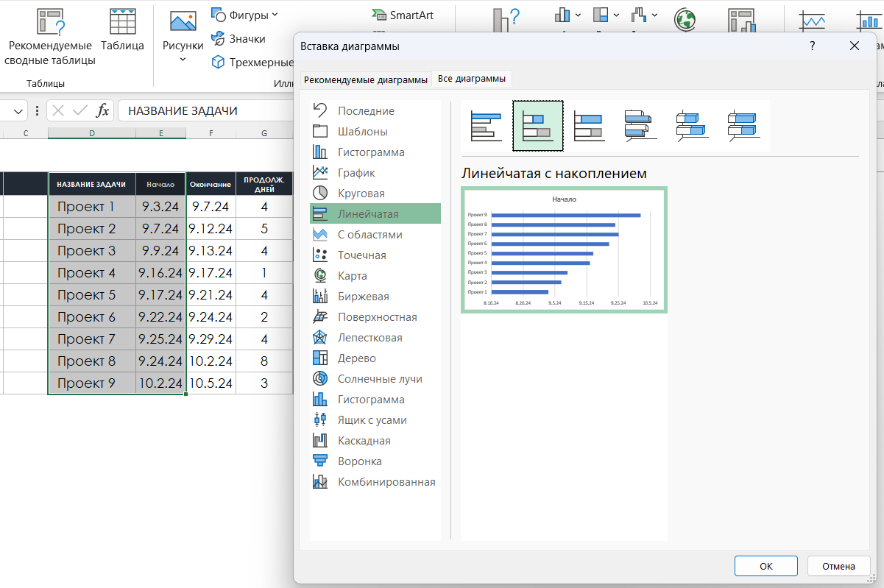Screen dimensions: 884x588
Task: Confirm entry with formula bar checkmark
Action: [80, 111]
